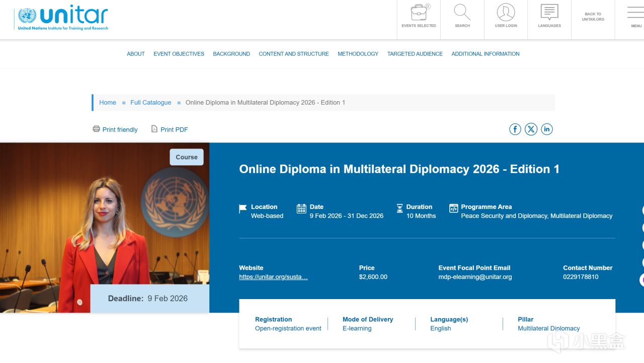The height and width of the screenshot is (363, 644).
Task: Open the unitar.org website link
Action: [x=273, y=277]
